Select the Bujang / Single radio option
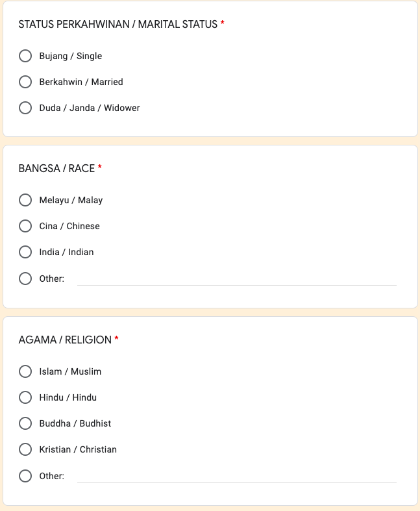 pyautogui.click(x=25, y=56)
